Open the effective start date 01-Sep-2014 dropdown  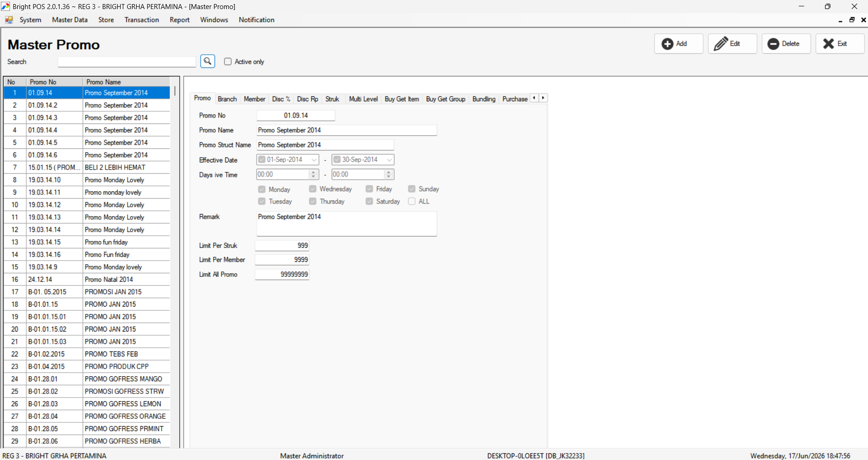[x=314, y=160]
